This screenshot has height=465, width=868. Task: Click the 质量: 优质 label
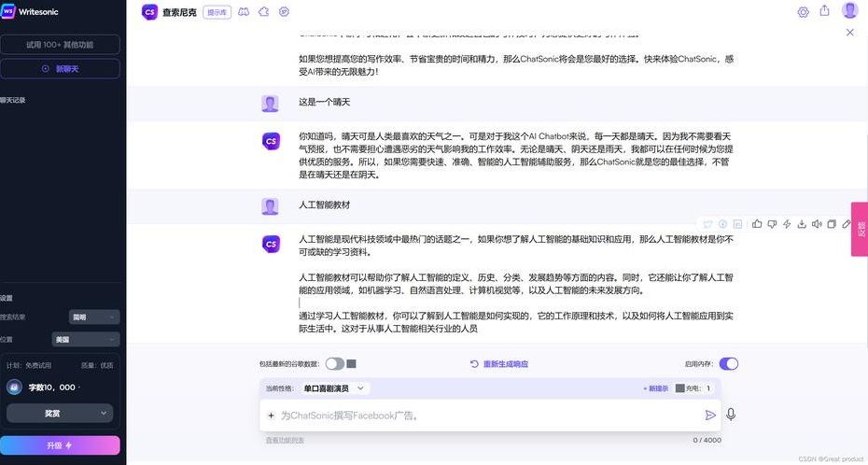click(x=97, y=365)
